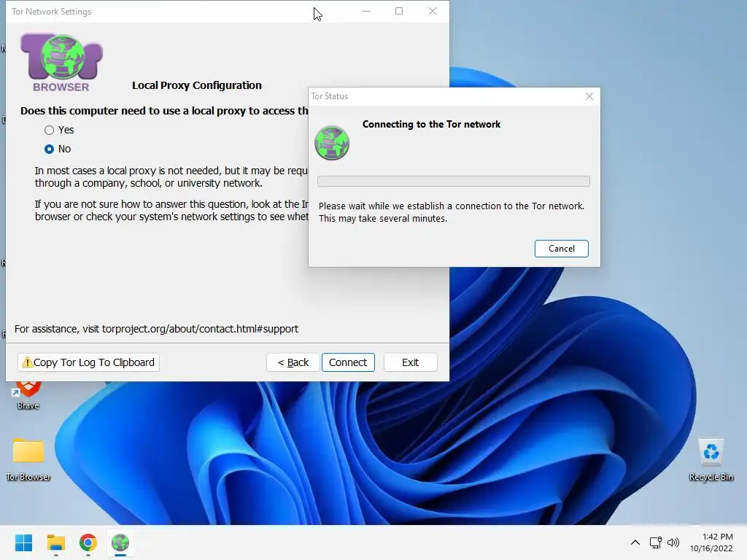Click the 'Tor Network Settings' window title

point(52,12)
